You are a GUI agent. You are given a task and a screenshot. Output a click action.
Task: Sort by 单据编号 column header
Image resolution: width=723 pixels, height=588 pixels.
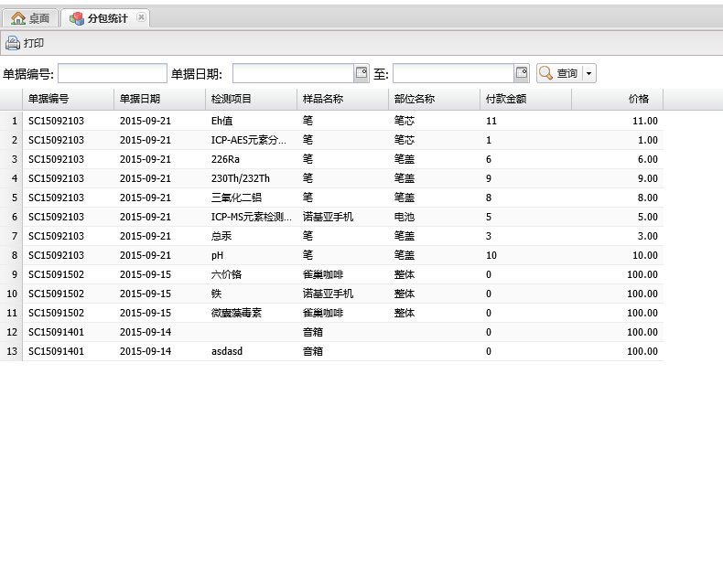(68, 99)
